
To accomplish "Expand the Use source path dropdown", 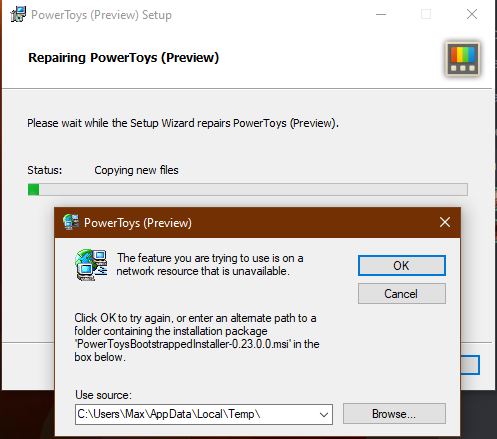I will coord(323,415).
